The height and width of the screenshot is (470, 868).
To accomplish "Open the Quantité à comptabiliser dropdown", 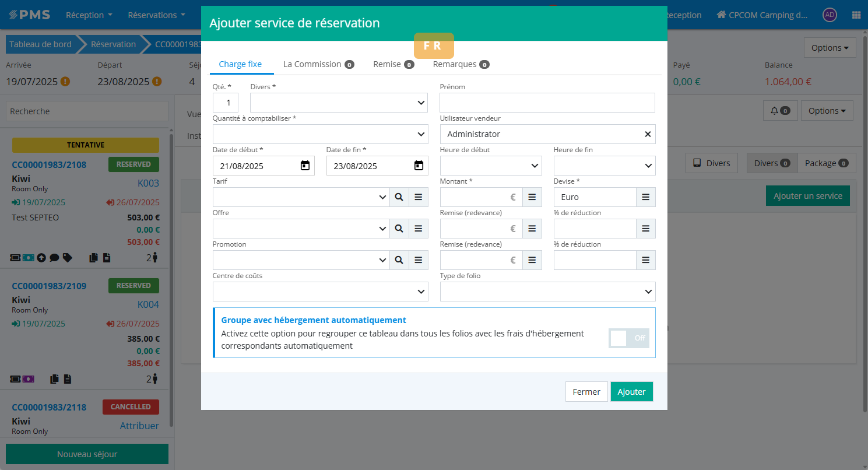I will click(x=320, y=134).
